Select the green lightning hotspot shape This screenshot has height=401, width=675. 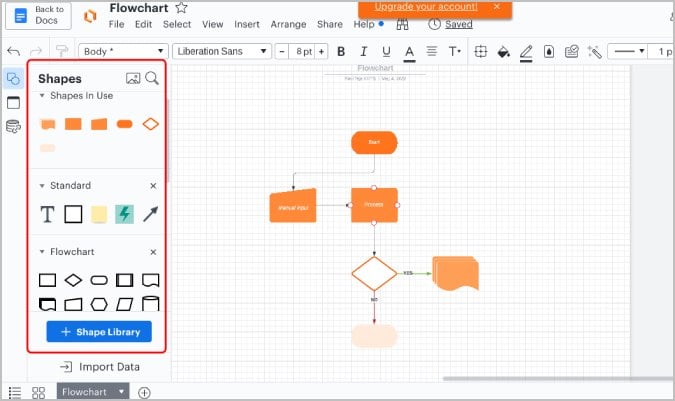click(x=124, y=214)
